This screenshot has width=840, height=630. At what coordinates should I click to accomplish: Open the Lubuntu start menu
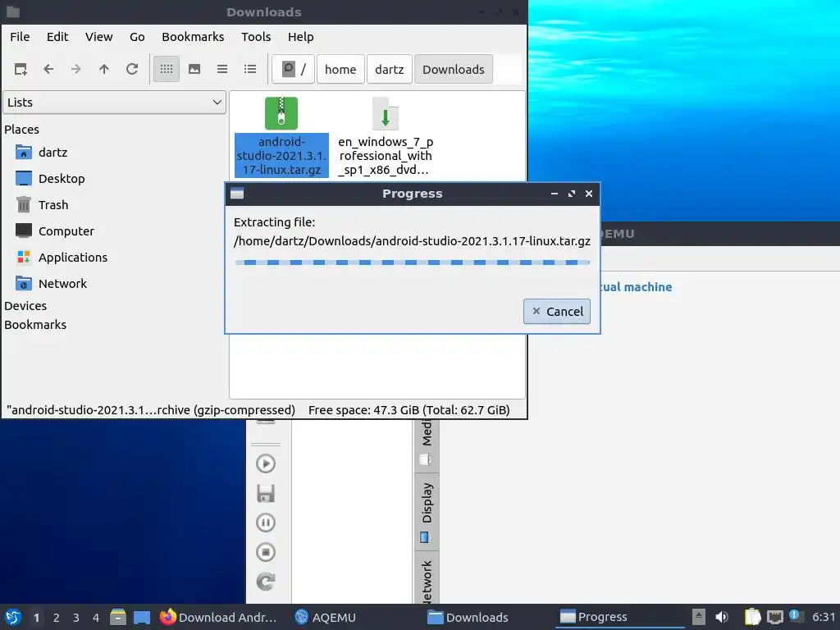[13, 617]
